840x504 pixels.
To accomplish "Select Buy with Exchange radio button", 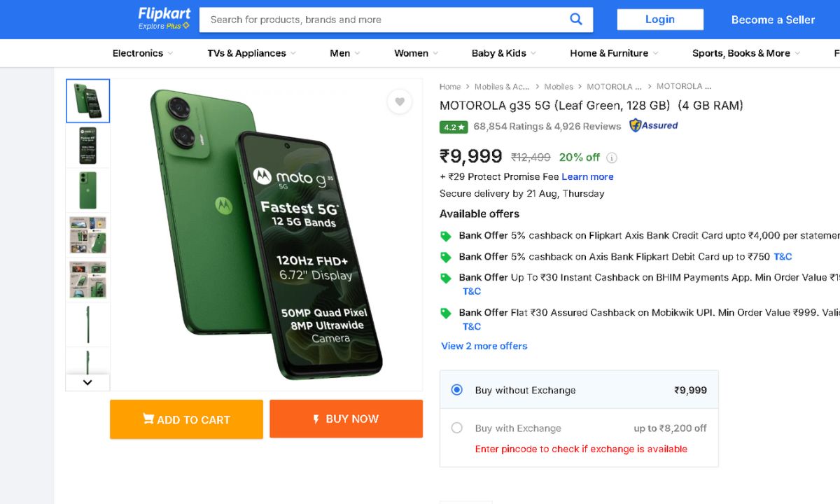I will click(x=457, y=428).
